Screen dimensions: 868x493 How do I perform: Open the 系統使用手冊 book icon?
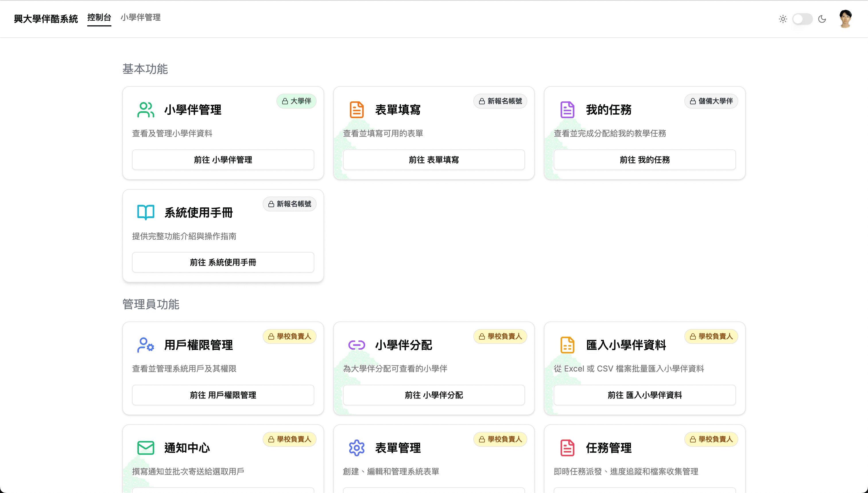[146, 212]
